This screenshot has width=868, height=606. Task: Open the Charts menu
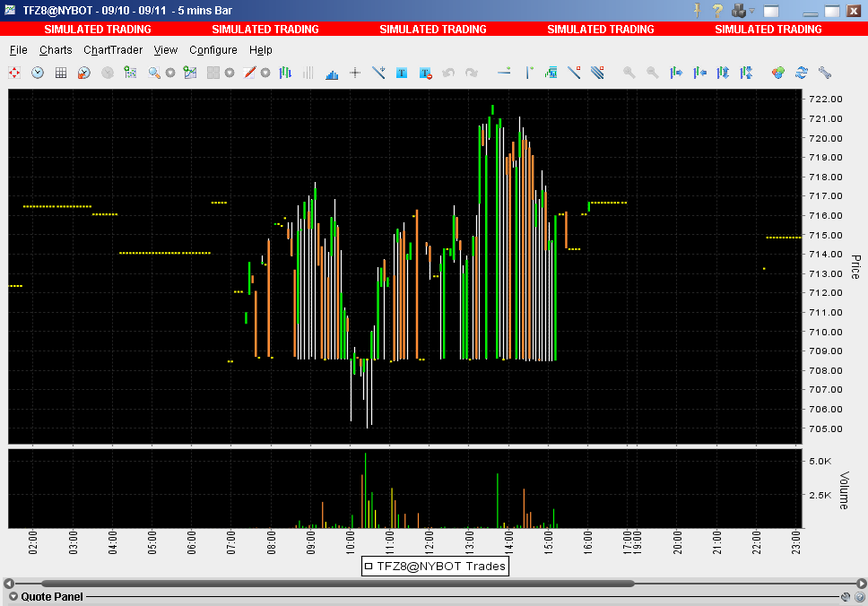pyautogui.click(x=56, y=50)
